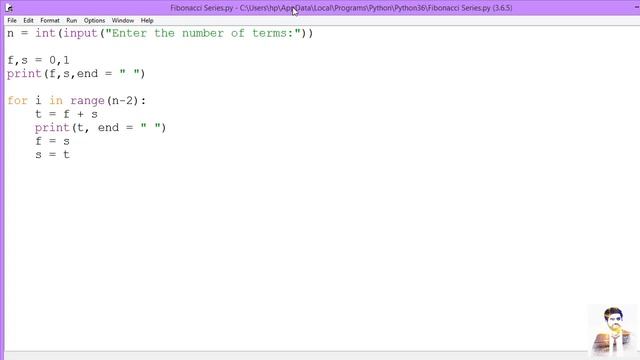Screen dimensions: 640x360
Task: Click the line 'print(f,s,end = " ")'
Action: pos(76,74)
